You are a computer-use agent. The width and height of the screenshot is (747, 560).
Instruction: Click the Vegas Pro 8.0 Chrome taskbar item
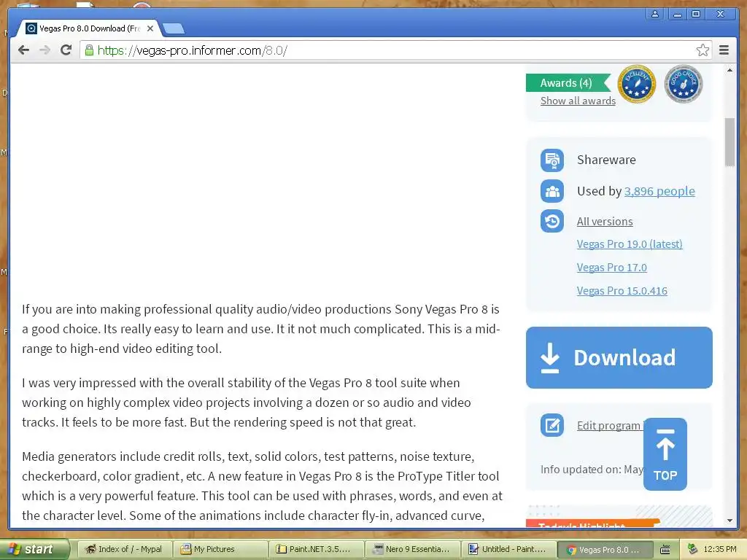(x=604, y=550)
